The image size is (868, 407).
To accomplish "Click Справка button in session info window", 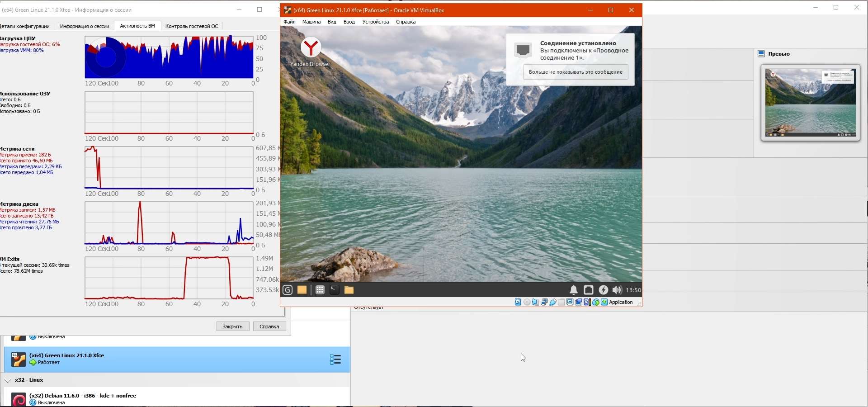I will point(269,327).
